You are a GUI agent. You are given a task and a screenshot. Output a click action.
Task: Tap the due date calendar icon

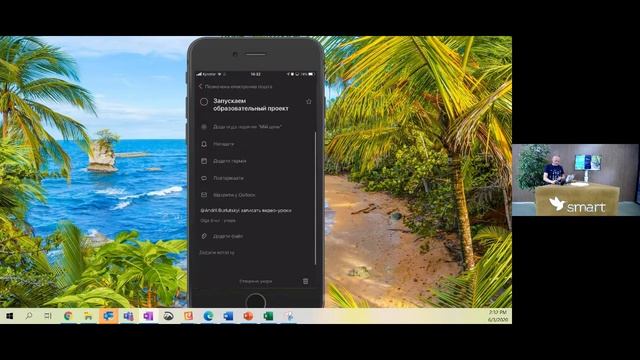coord(204,161)
